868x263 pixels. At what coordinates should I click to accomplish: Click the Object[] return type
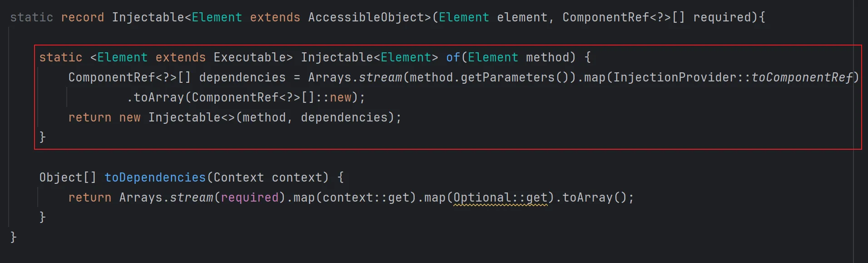click(x=68, y=177)
